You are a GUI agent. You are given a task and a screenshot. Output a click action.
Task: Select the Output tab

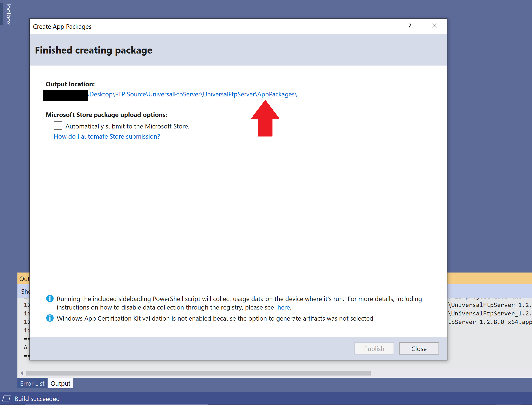(61, 383)
